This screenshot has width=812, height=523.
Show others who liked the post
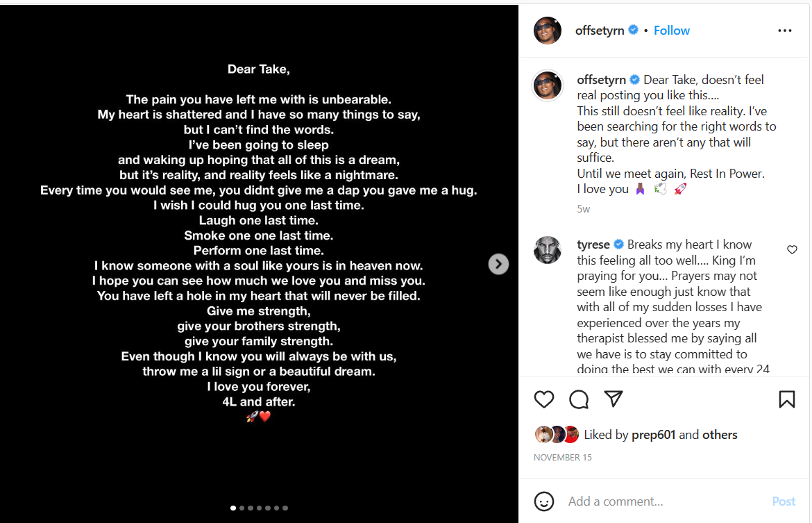[x=720, y=435]
